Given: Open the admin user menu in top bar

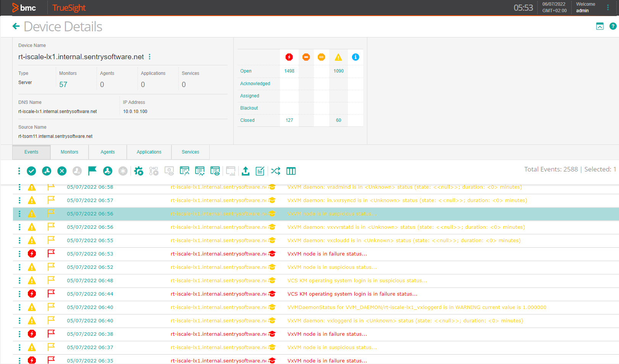Looking at the screenshot, I should pyautogui.click(x=608, y=7).
